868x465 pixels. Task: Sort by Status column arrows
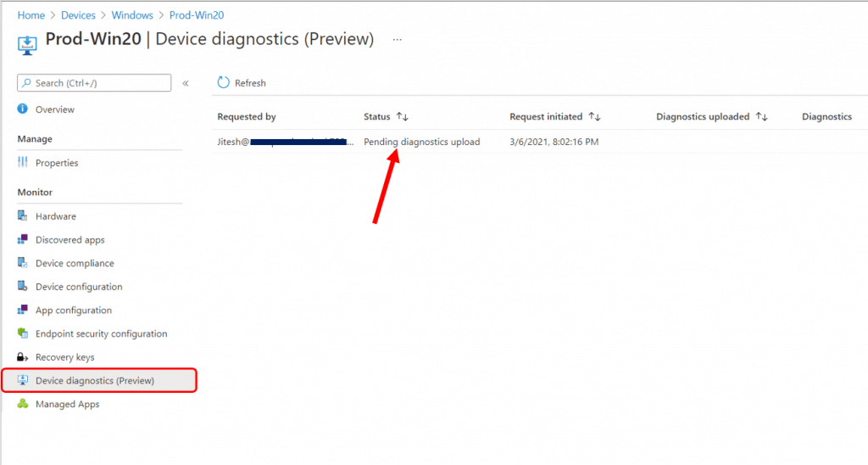pyautogui.click(x=403, y=116)
